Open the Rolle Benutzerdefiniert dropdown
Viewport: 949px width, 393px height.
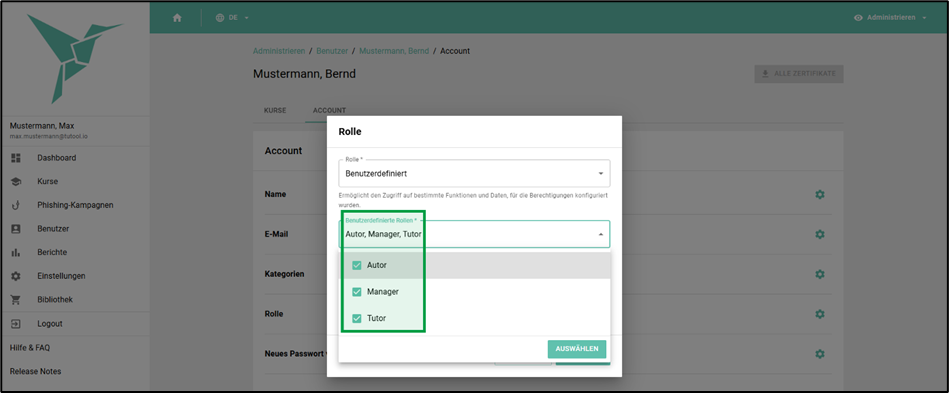(x=474, y=173)
